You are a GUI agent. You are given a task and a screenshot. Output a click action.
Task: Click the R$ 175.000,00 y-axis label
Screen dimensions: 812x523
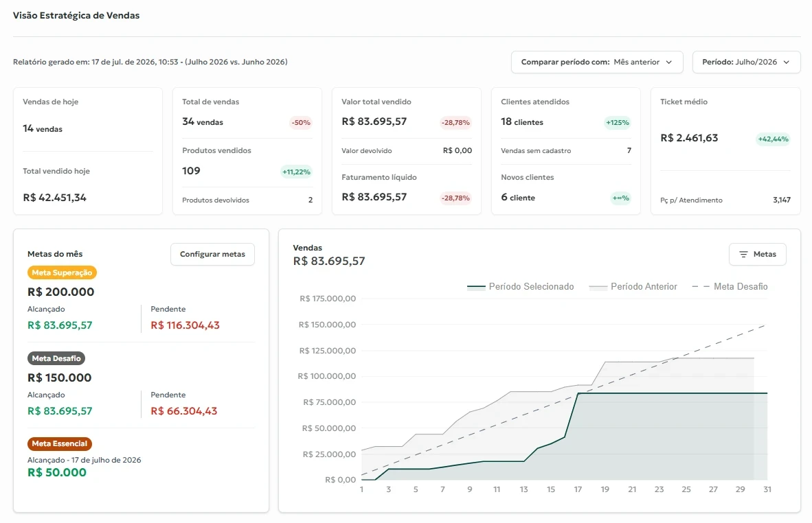pos(328,299)
